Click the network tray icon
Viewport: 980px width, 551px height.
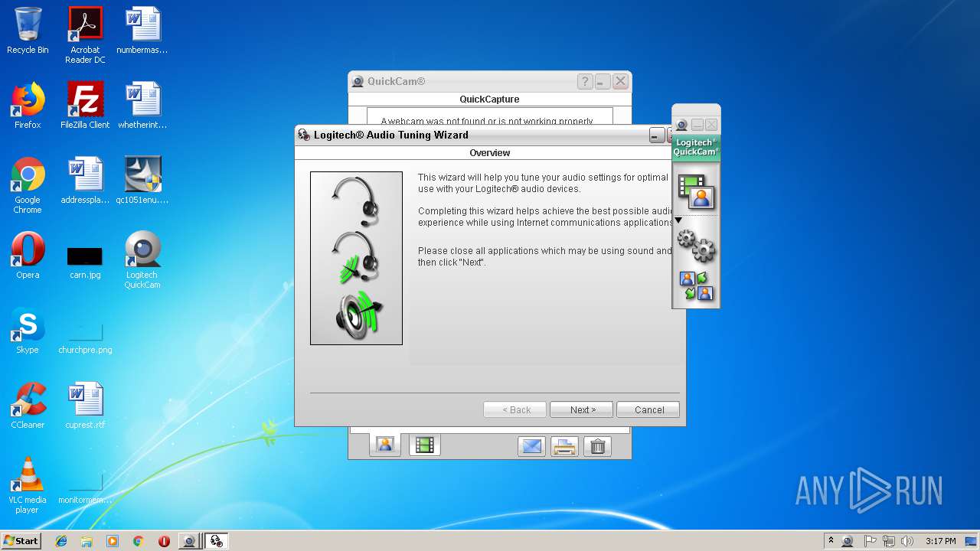click(889, 541)
